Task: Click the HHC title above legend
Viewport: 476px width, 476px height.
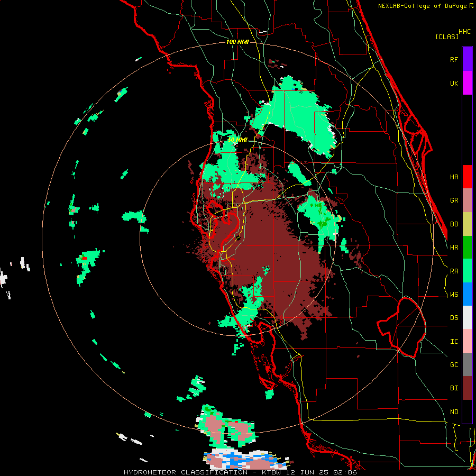Action: (464, 32)
